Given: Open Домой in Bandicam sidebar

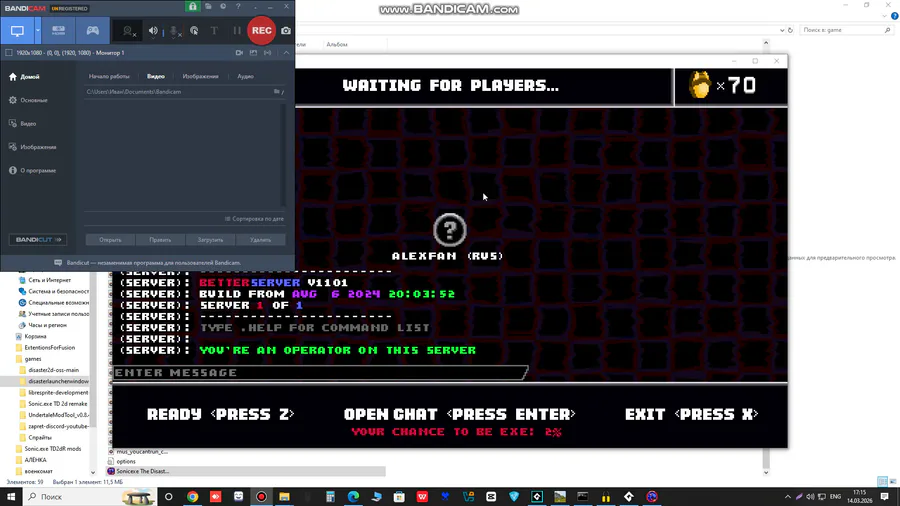Looking at the screenshot, I should tap(25, 77).
